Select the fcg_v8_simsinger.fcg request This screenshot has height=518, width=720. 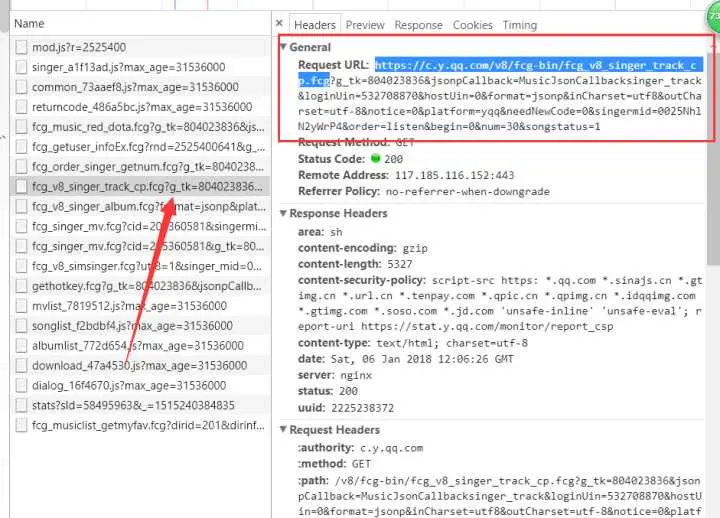coord(140,266)
